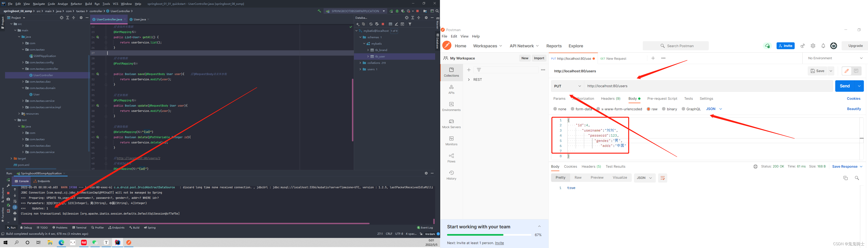The height and width of the screenshot is (248, 868).
Task: Click the blue Send button
Action: click(x=845, y=86)
